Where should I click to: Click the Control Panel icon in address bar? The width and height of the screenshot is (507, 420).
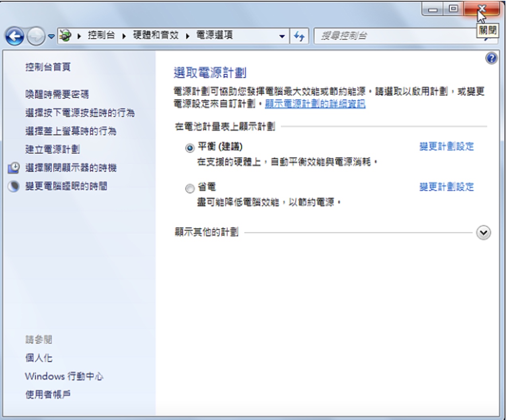pos(66,36)
